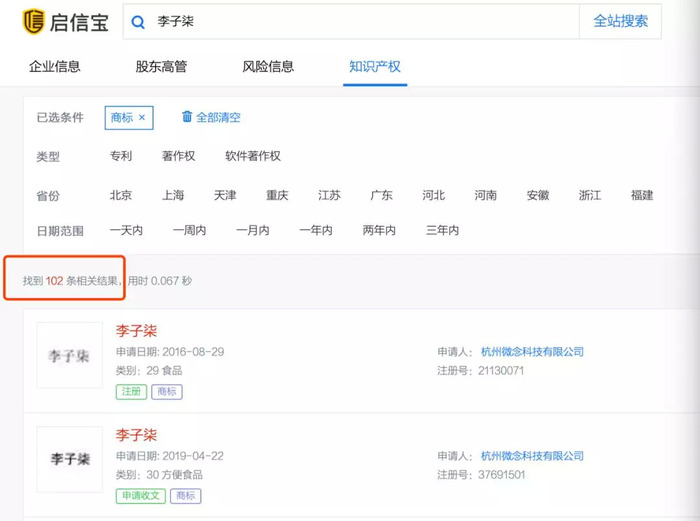Screen dimensions: 700x521
Task: Click the search magnifier icon
Action: coord(138,22)
